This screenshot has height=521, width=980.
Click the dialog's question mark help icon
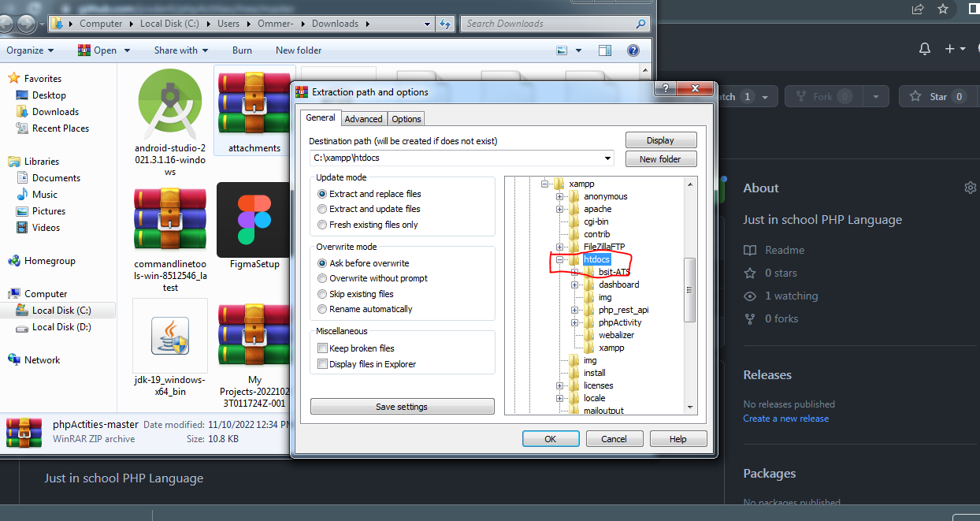pyautogui.click(x=666, y=88)
